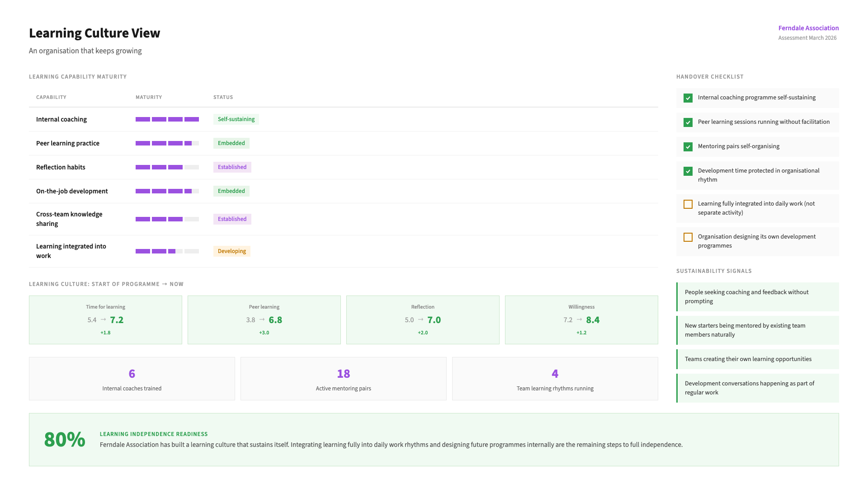Select the Capability column header
Image resolution: width=868 pixels, height=488 pixels.
51,97
